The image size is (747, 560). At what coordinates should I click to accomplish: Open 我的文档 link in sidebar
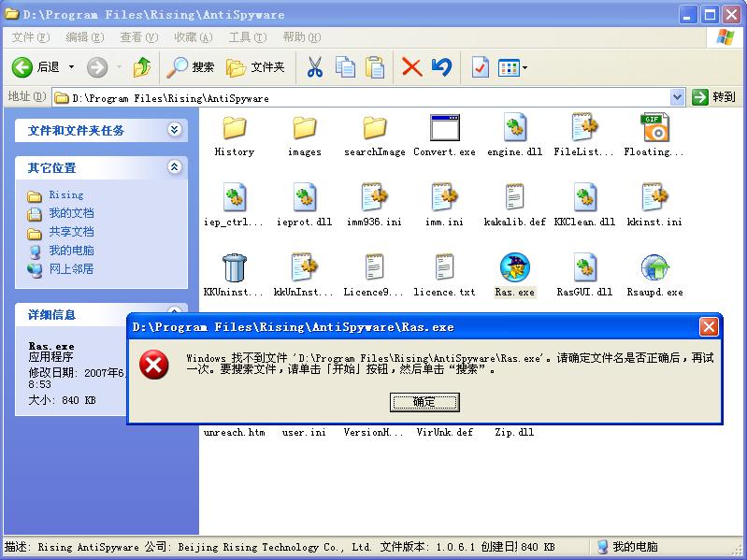pos(71,213)
